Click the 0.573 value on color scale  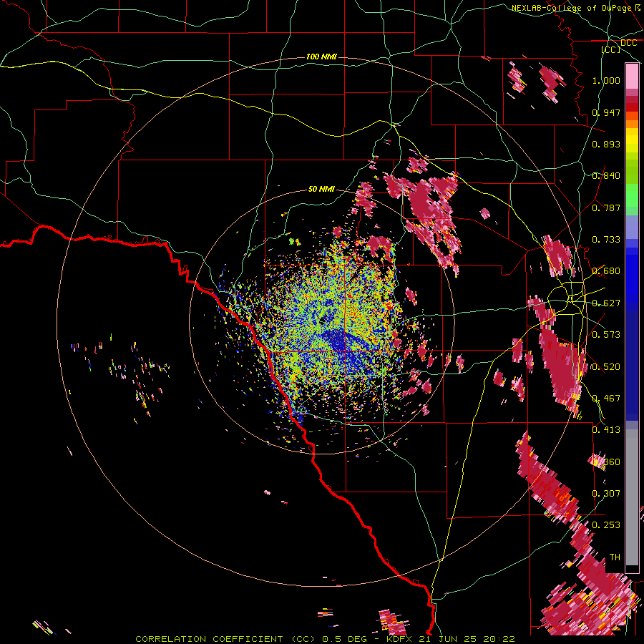[x=606, y=335]
